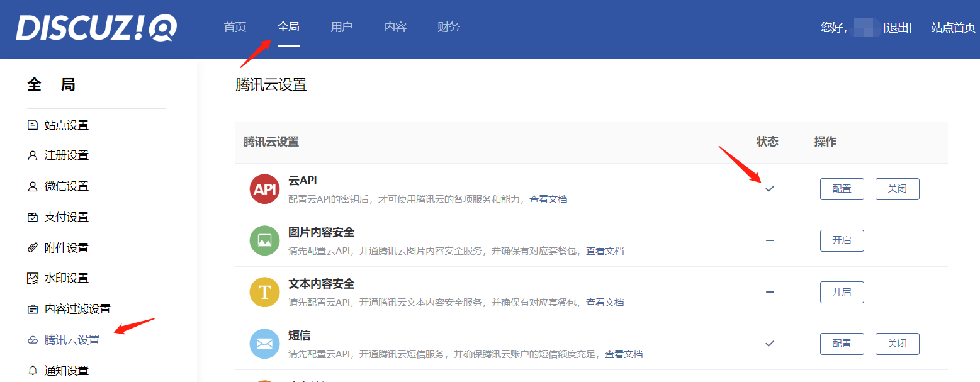Click the 文本内容安全 row title
Screen dimensions: 980x382
tap(322, 284)
